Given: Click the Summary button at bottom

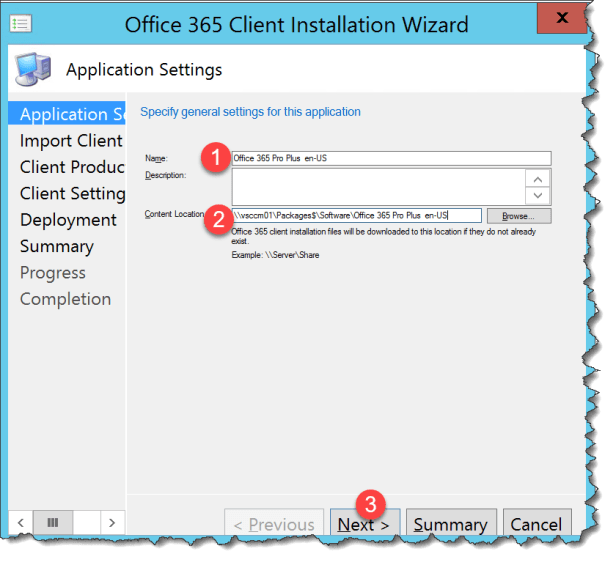Looking at the screenshot, I should click(x=451, y=524).
